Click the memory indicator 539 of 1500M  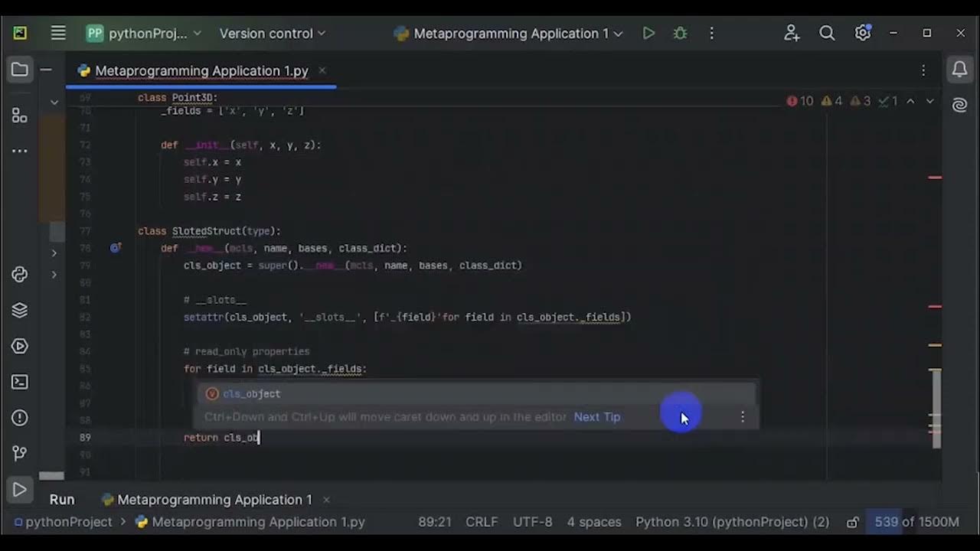tap(916, 522)
